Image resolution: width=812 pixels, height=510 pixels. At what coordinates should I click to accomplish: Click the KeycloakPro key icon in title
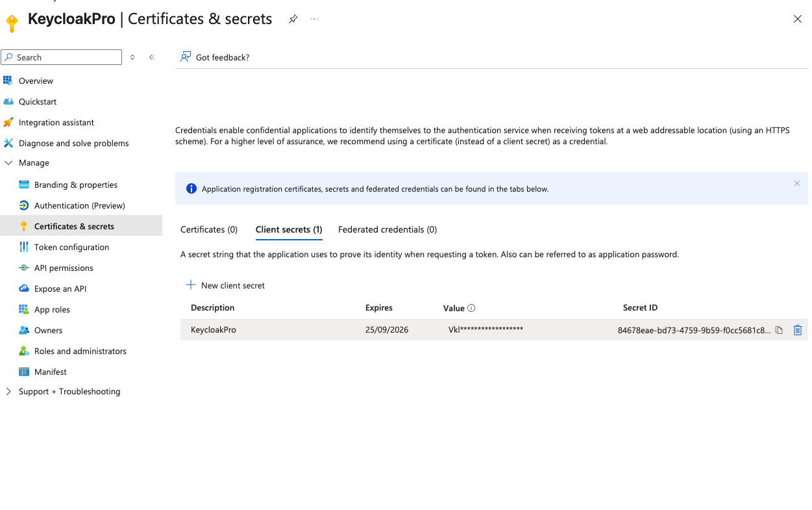click(12, 23)
